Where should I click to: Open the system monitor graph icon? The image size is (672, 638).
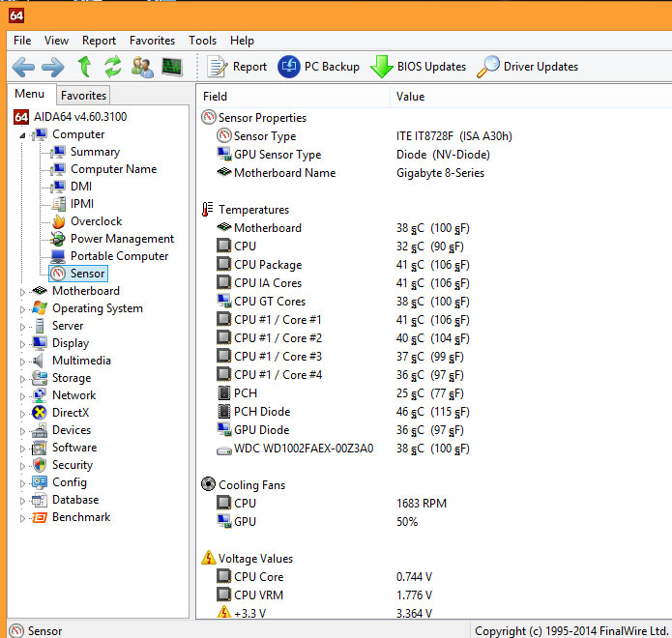(x=172, y=67)
